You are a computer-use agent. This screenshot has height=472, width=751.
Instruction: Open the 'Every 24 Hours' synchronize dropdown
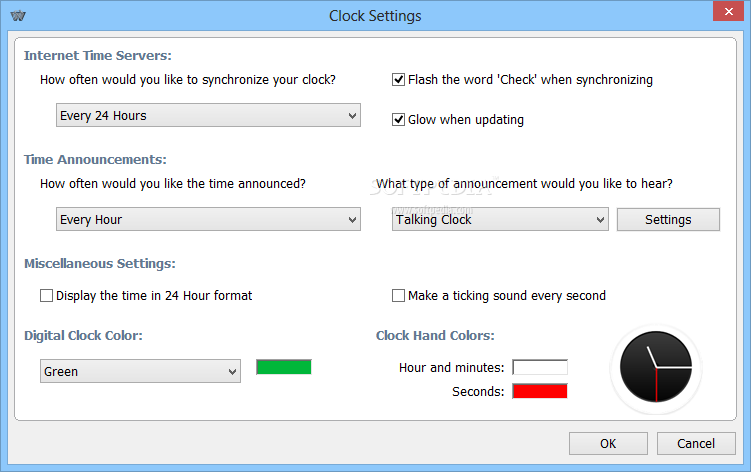pyautogui.click(x=208, y=115)
